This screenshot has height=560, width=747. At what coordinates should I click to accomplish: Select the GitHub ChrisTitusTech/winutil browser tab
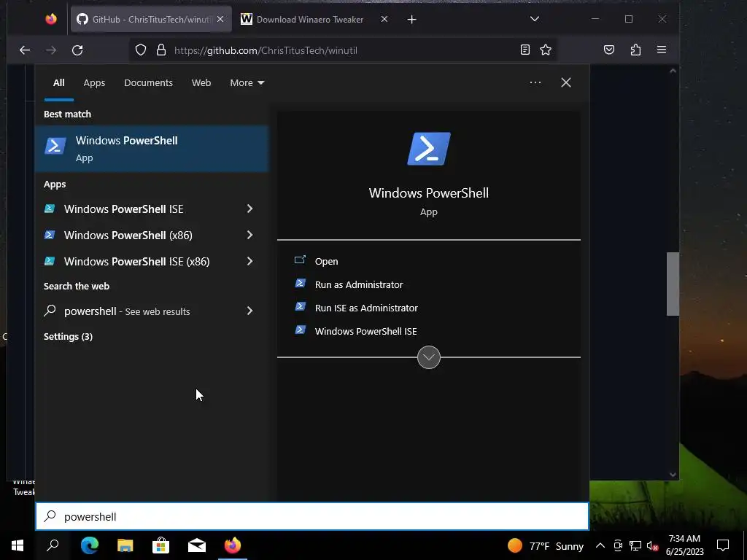(151, 20)
